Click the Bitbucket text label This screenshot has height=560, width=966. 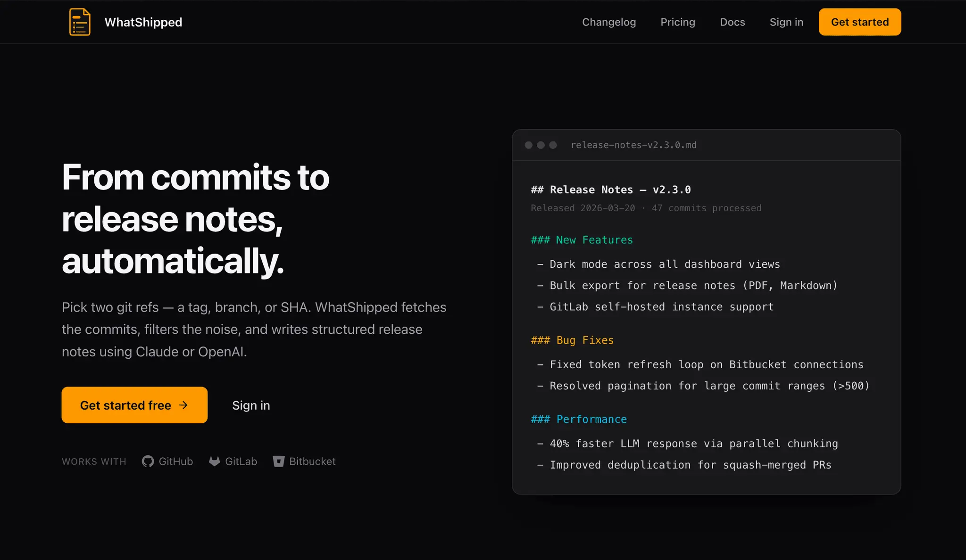point(312,461)
